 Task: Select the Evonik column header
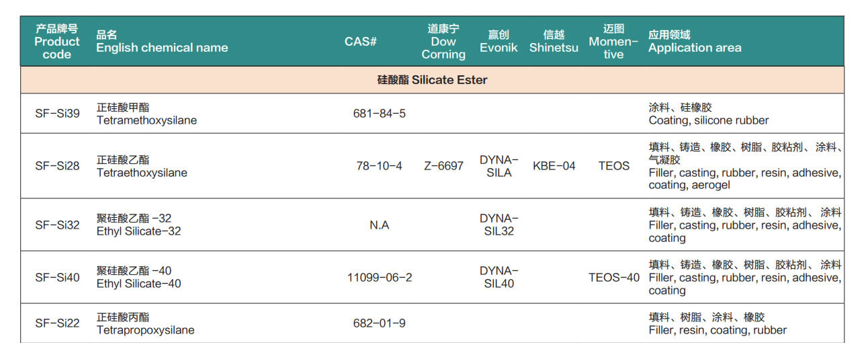(498, 42)
